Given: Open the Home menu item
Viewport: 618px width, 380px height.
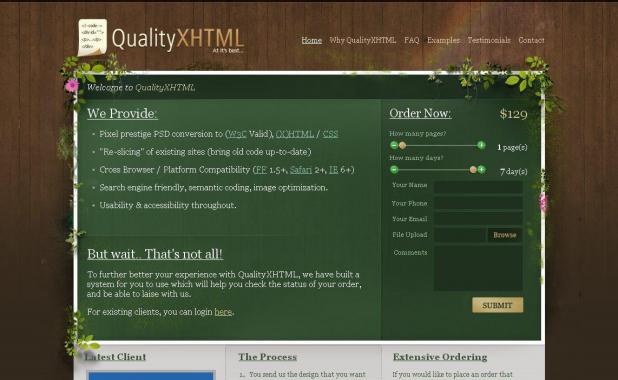Looking at the screenshot, I should tap(311, 40).
